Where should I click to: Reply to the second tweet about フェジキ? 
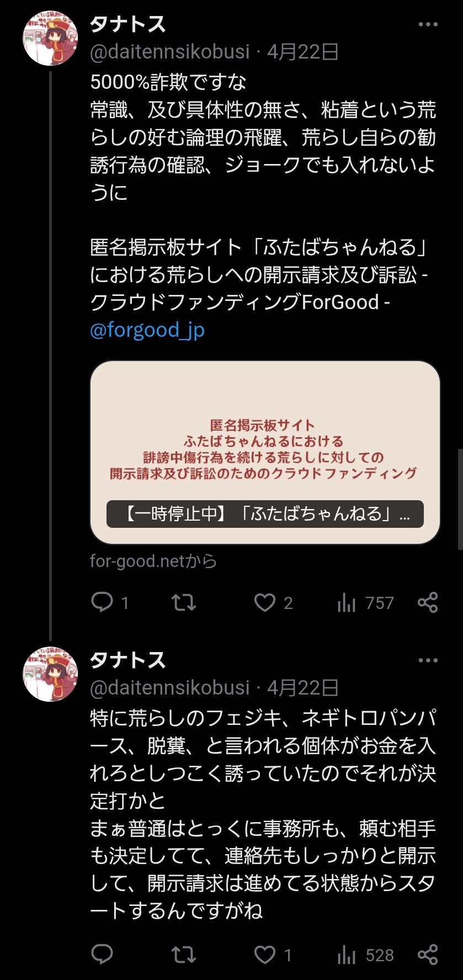[x=102, y=955]
